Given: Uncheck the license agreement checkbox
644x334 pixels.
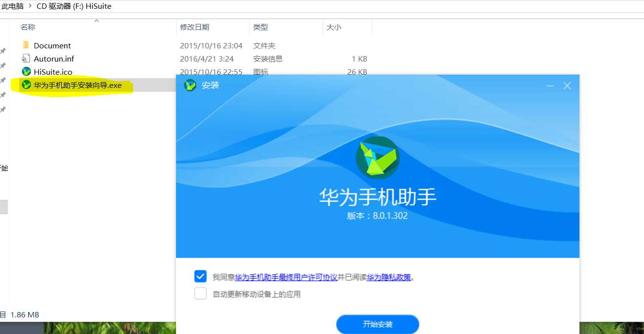Looking at the screenshot, I should click(x=200, y=276).
